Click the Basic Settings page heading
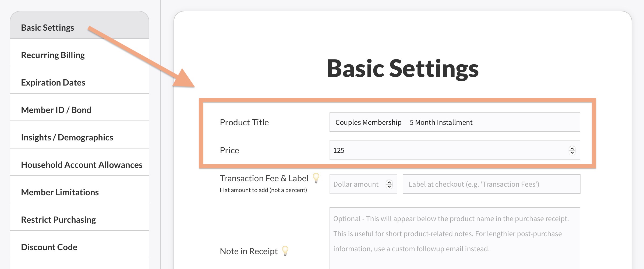The width and height of the screenshot is (644, 269). tap(402, 69)
